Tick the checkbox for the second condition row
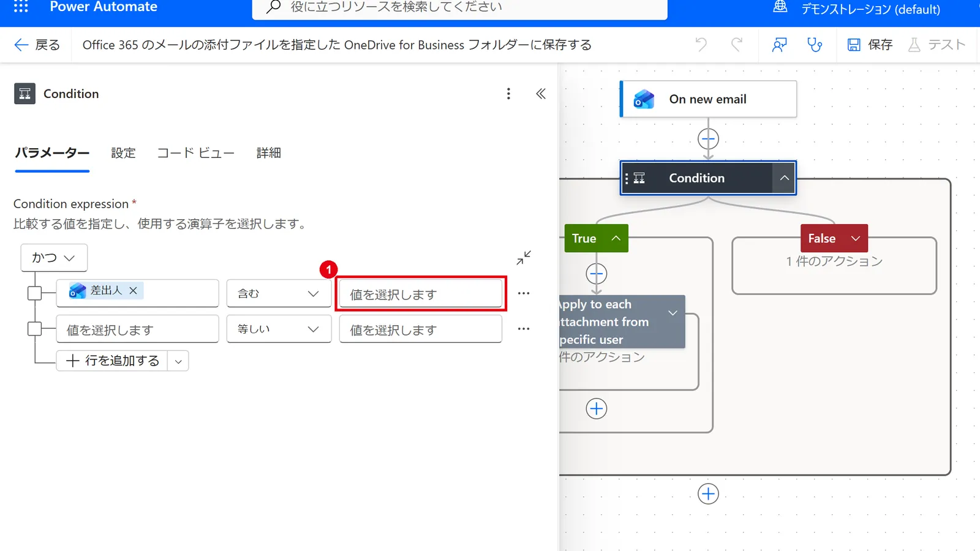 35,329
